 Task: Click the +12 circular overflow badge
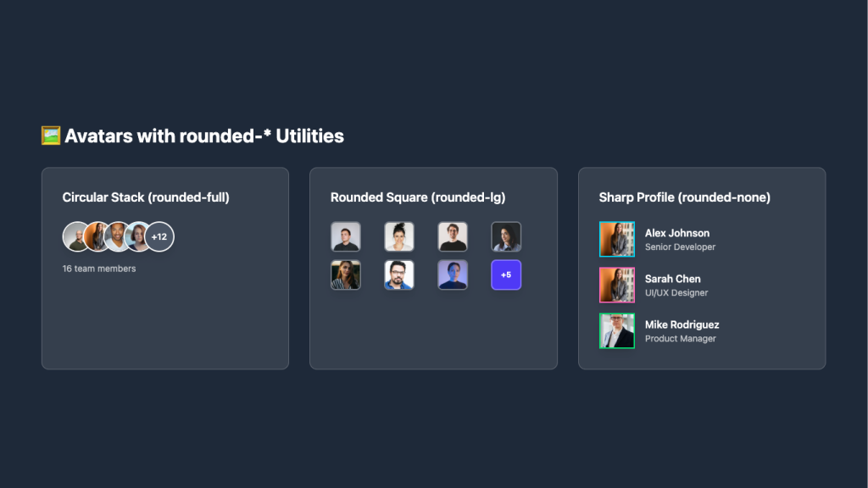(159, 236)
